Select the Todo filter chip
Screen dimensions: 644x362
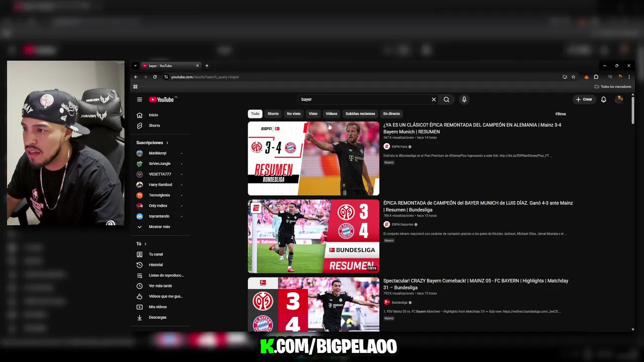point(255,114)
